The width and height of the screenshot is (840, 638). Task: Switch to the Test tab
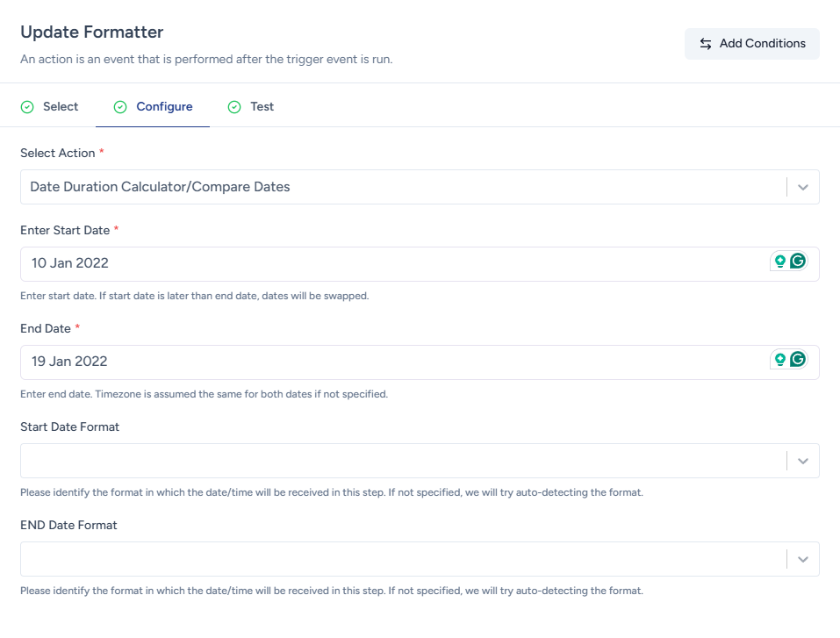click(x=262, y=107)
